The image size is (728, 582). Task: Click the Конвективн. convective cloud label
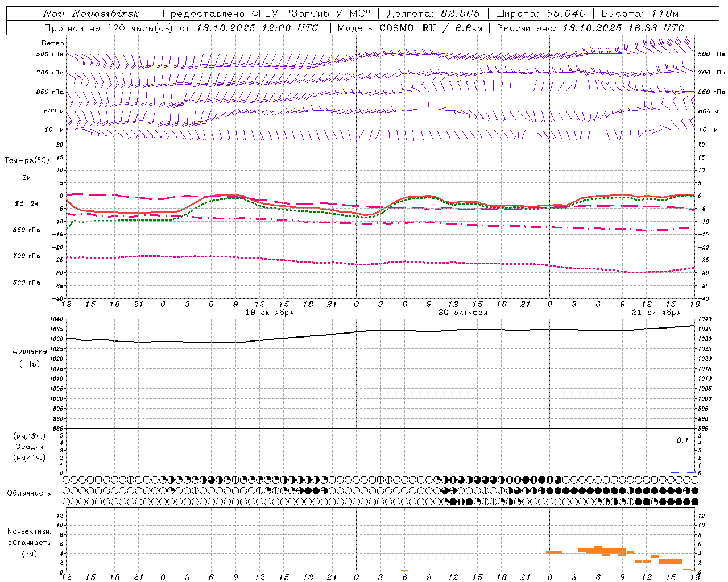click(x=29, y=531)
